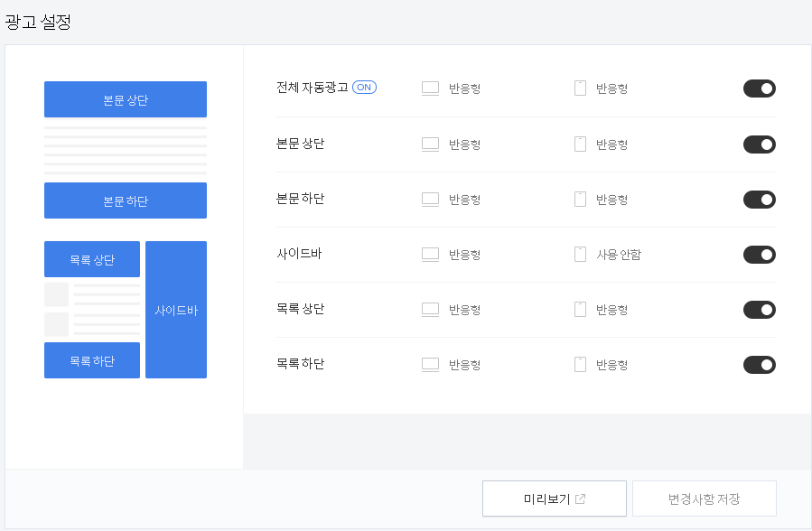Click the 변경사항 저장 save button

pyautogui.click(x=704, y=498)
